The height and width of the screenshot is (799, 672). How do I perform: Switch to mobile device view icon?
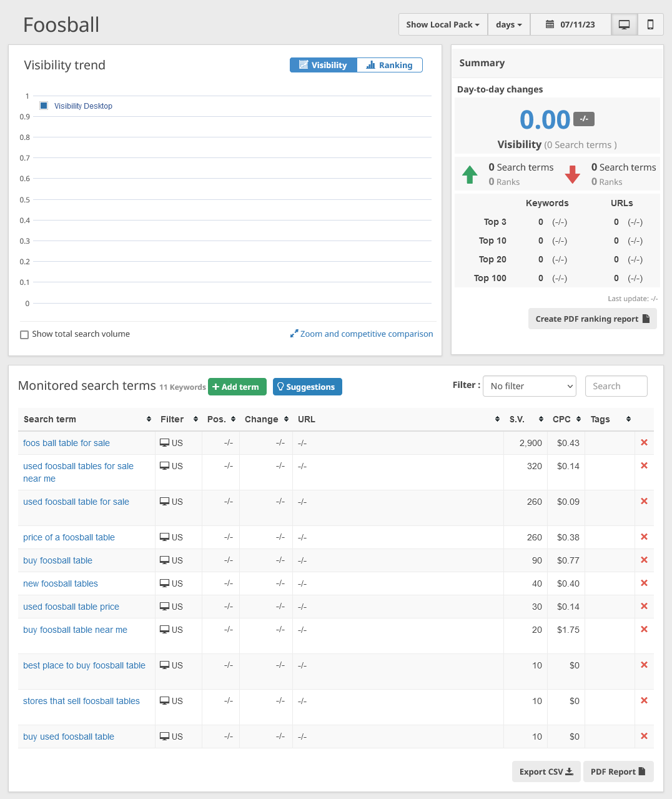click(x=650, y=25)
